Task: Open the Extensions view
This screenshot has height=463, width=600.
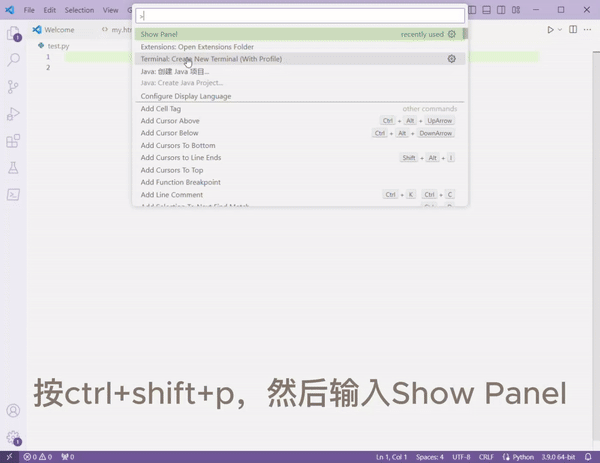Action: pos(13,141)
